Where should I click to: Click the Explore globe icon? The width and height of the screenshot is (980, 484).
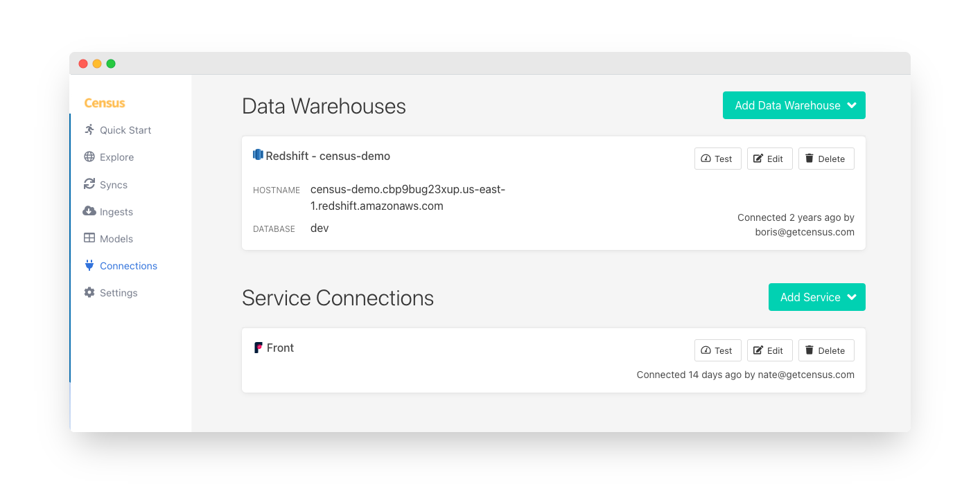pos(89,157)
